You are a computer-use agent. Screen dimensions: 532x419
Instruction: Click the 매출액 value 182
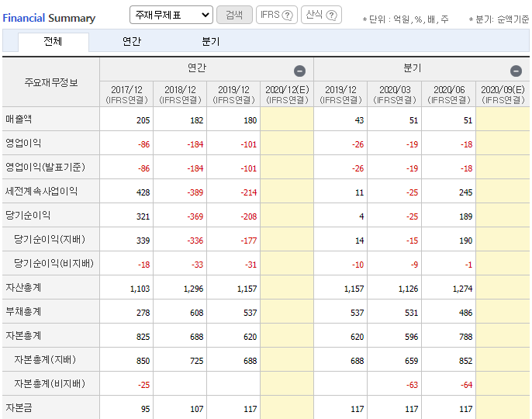point(197,120)
